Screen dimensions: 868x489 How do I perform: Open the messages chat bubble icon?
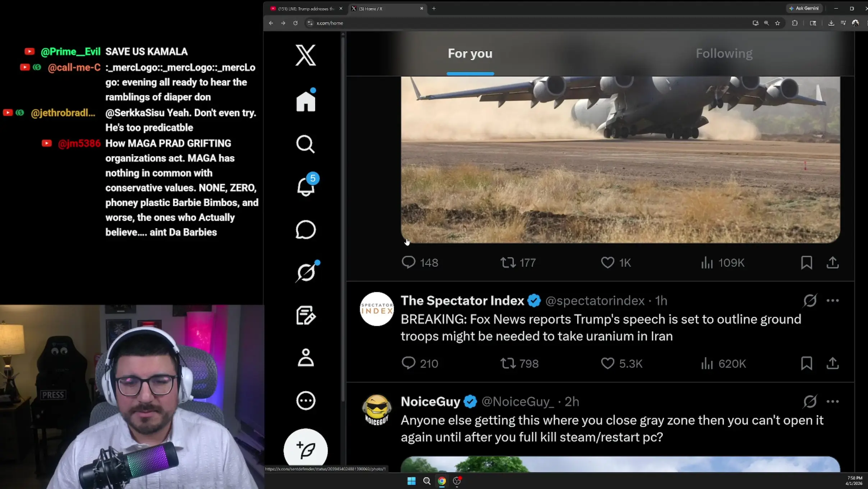(306, 229)
